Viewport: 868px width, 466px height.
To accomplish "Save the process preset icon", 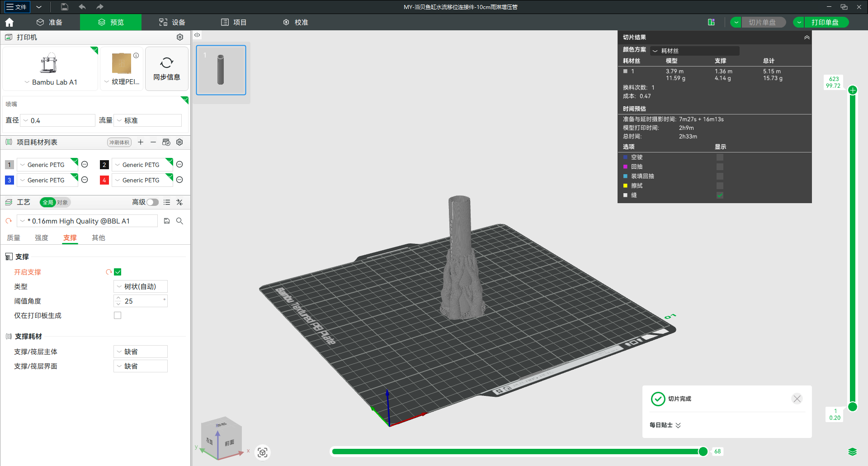I will coord(167,221).
